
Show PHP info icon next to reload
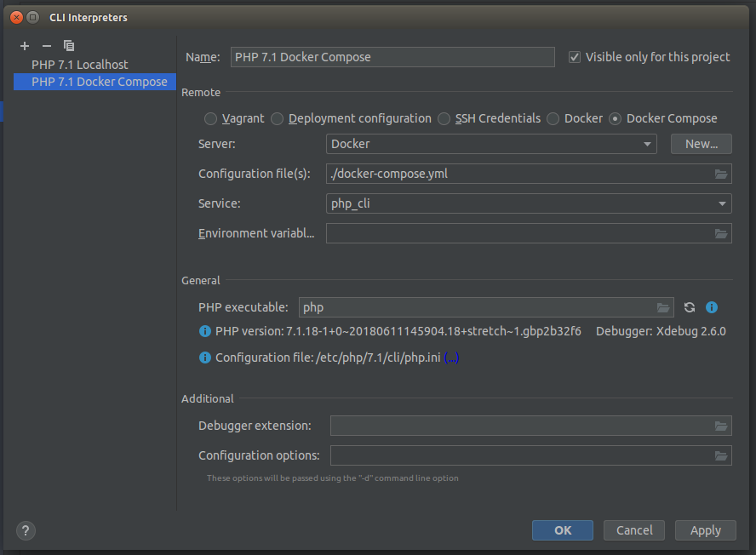(x=712, y=307)
